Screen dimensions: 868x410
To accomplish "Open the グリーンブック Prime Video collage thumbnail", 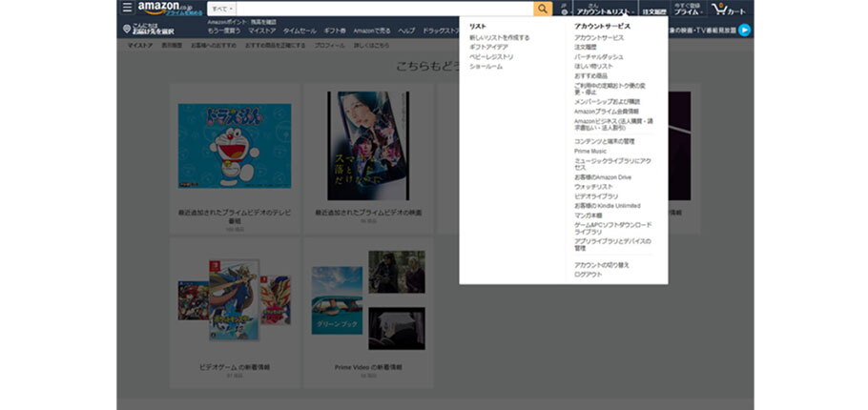I will (x=368, y=300).
